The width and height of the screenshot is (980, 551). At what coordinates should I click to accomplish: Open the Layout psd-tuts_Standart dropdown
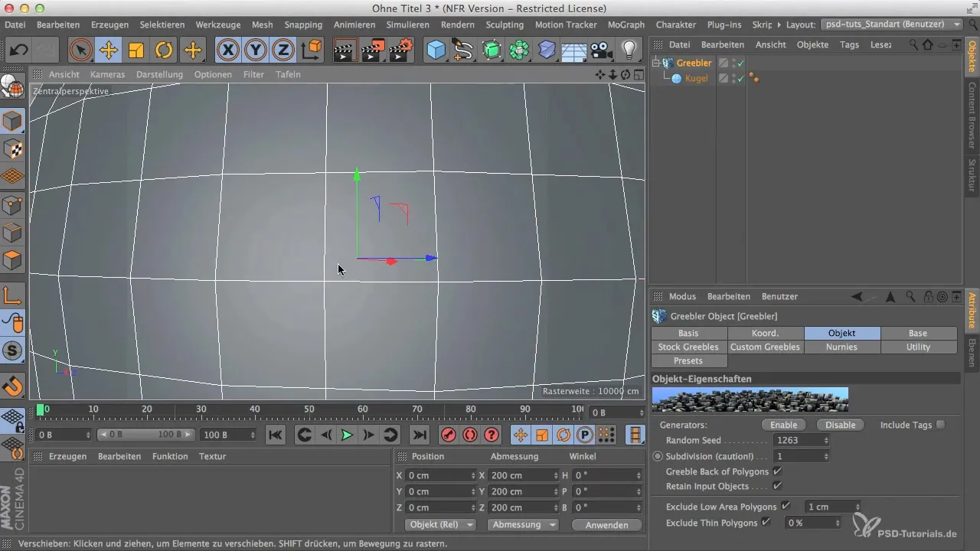click(x=891, y=24)
